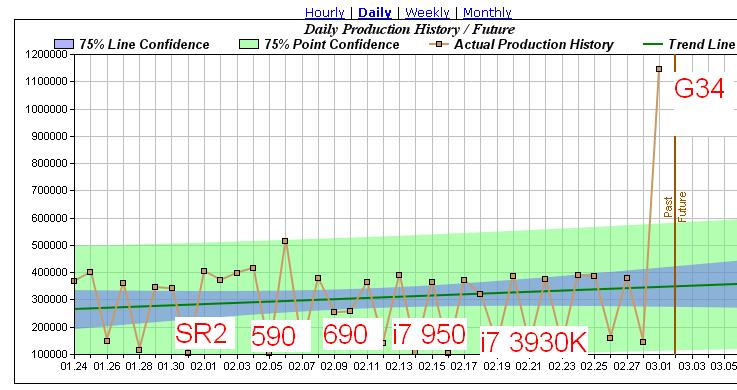Click the i7 3930K label
737x390 pixels.
533,342
